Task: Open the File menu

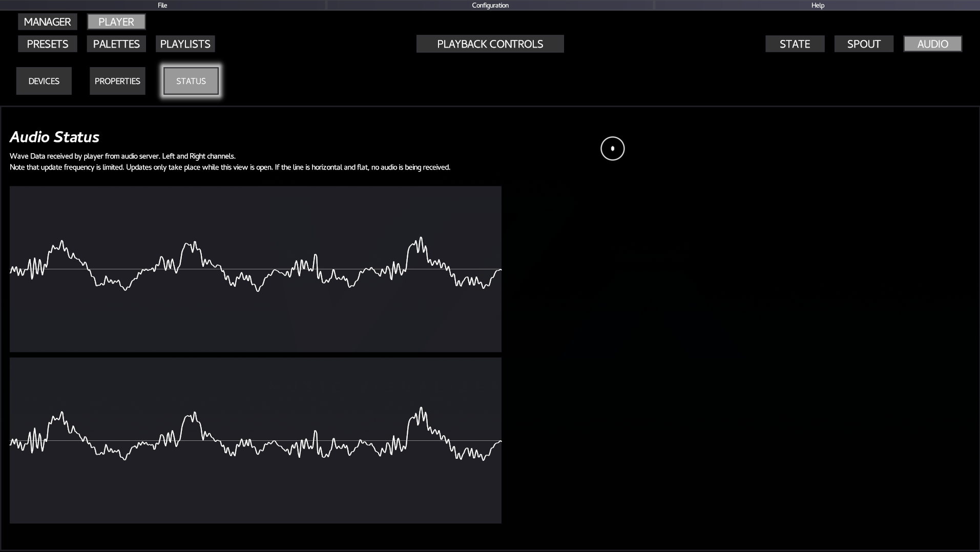Action: [x=162, y=5]
